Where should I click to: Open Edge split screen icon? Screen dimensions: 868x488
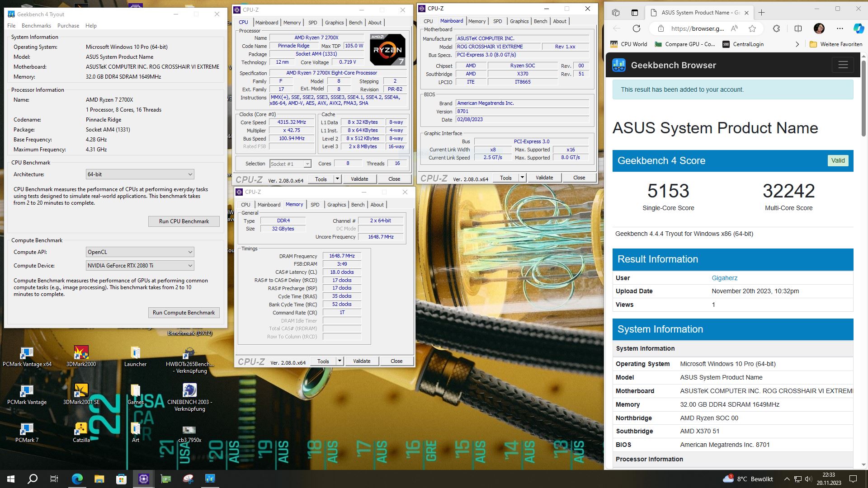[x=798, y=28]
